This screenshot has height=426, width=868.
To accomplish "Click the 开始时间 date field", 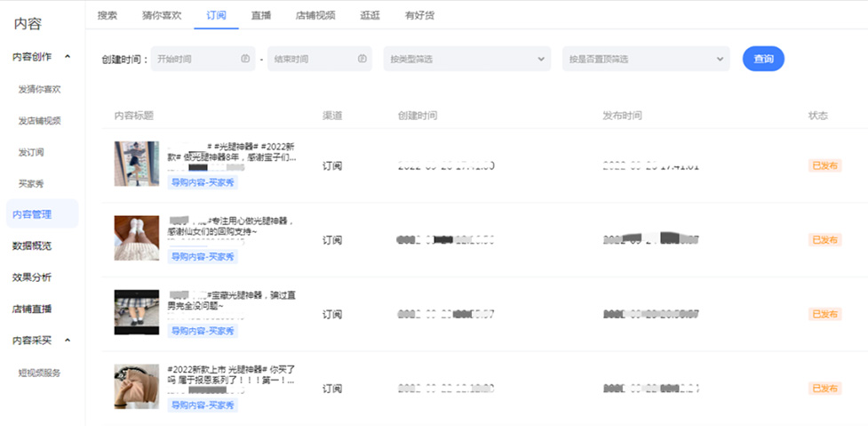I will coord(203,59).
